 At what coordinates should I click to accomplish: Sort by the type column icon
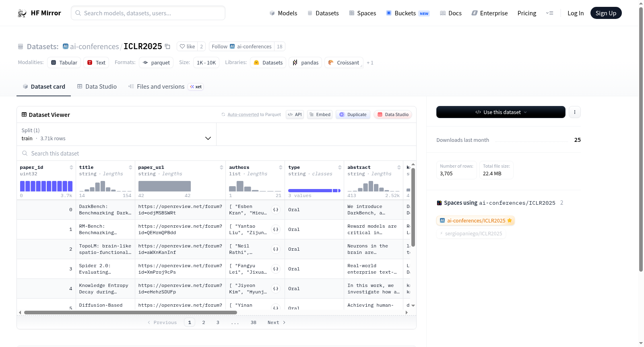click(x=340, y=167)
